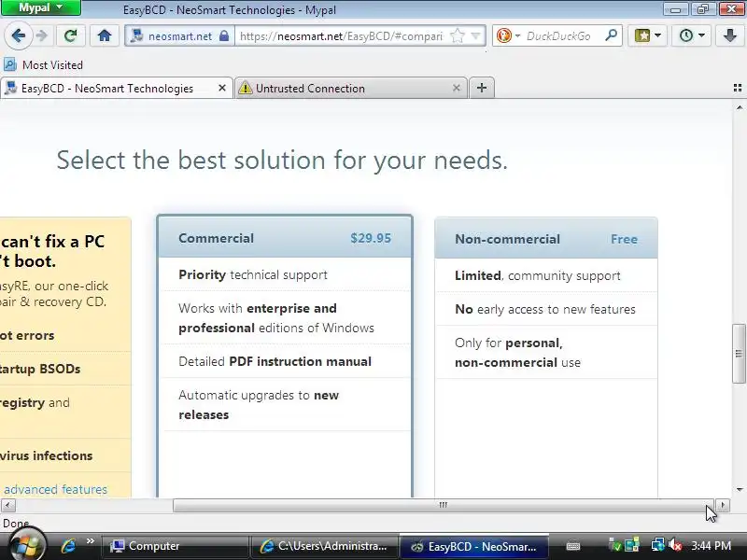Click 'virus infections' in yellow panel
This screenshot has width=747, height=560.
(46, 455)
